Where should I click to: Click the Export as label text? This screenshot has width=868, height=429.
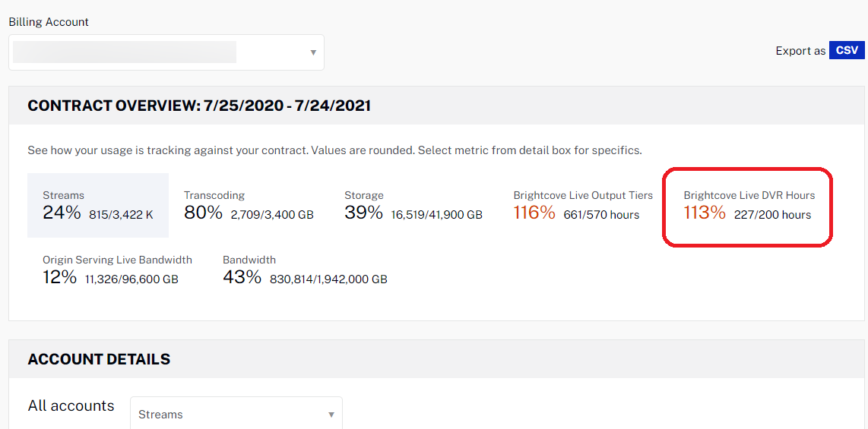pyautogui.click(x=800, y=51)
